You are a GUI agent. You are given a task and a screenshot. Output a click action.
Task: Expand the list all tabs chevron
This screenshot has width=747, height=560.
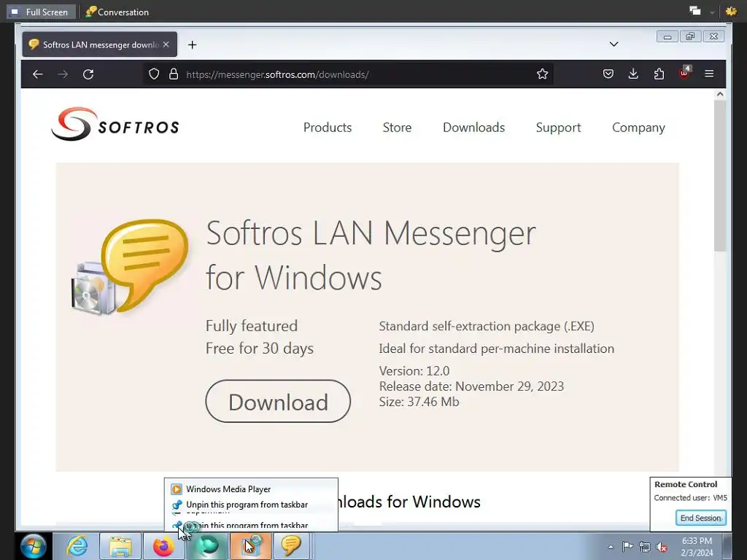pyautogui.click(x=614, y=44)
